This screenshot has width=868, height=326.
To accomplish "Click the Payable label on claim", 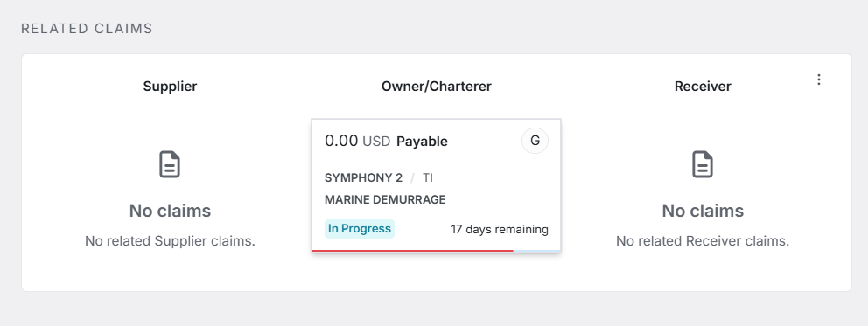I will tap(422, 142).
